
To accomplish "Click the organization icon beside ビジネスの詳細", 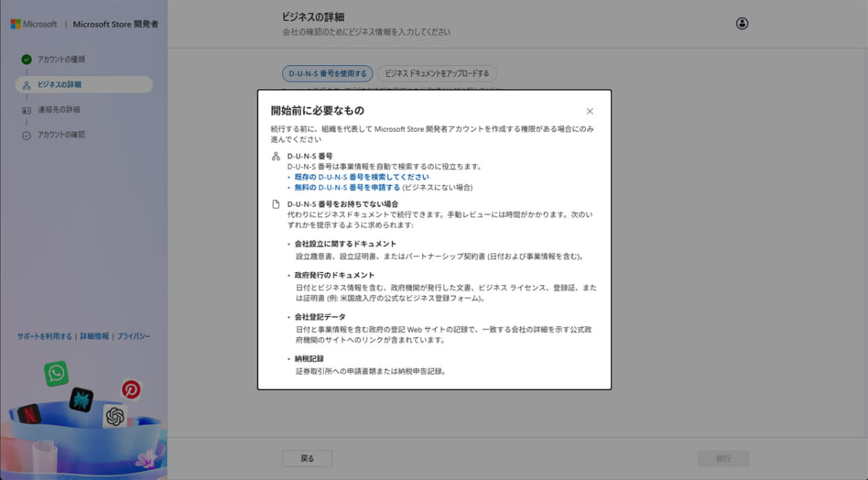I will [x=27, y=85].
